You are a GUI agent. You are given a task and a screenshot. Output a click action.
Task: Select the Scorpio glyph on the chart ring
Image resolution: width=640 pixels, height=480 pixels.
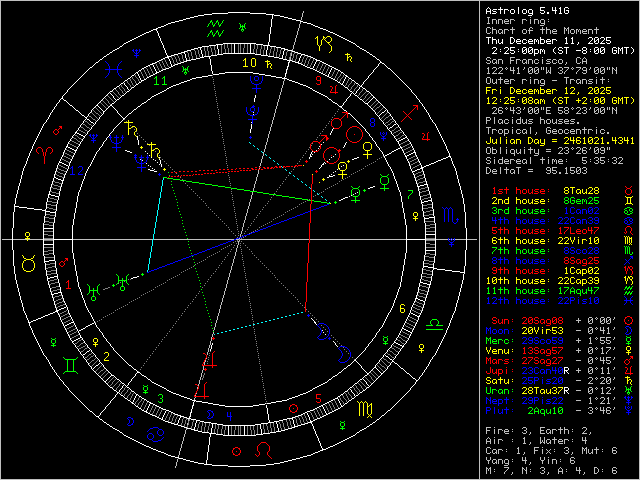(x=451, y=215)
